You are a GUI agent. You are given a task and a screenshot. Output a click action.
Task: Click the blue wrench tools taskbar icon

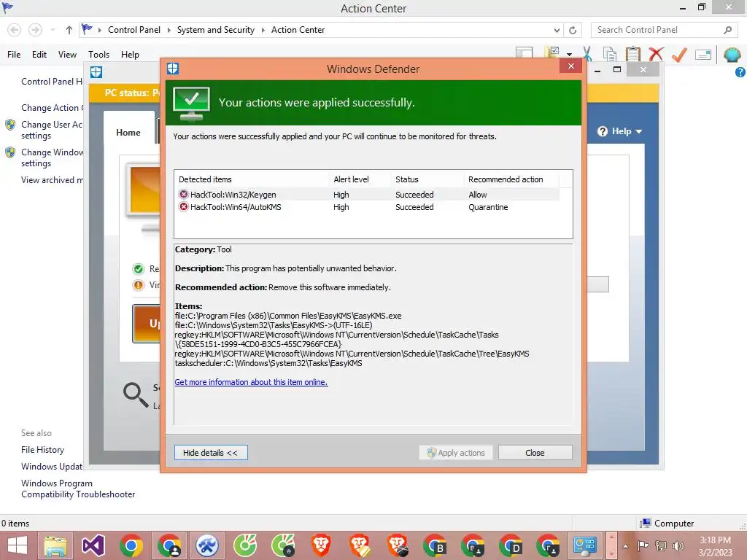[207, 545]
